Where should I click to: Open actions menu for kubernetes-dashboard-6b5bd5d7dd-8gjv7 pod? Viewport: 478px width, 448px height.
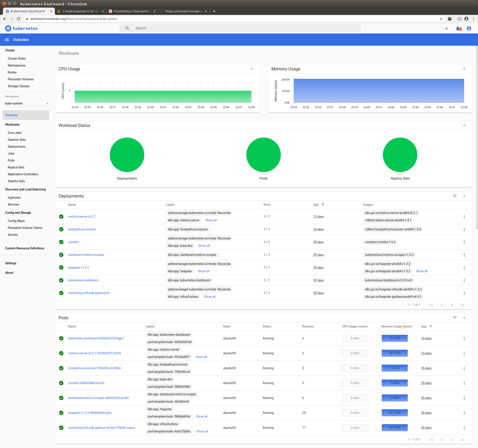(464, 338)
